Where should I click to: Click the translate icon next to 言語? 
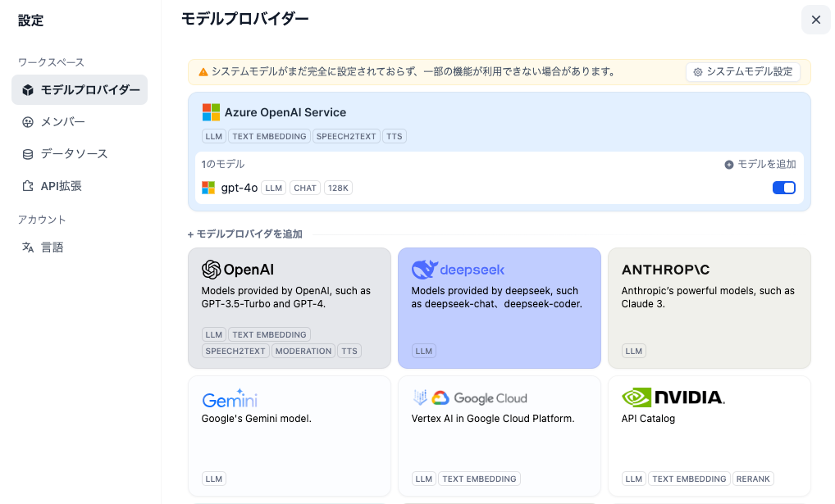[x=28, y=247]
